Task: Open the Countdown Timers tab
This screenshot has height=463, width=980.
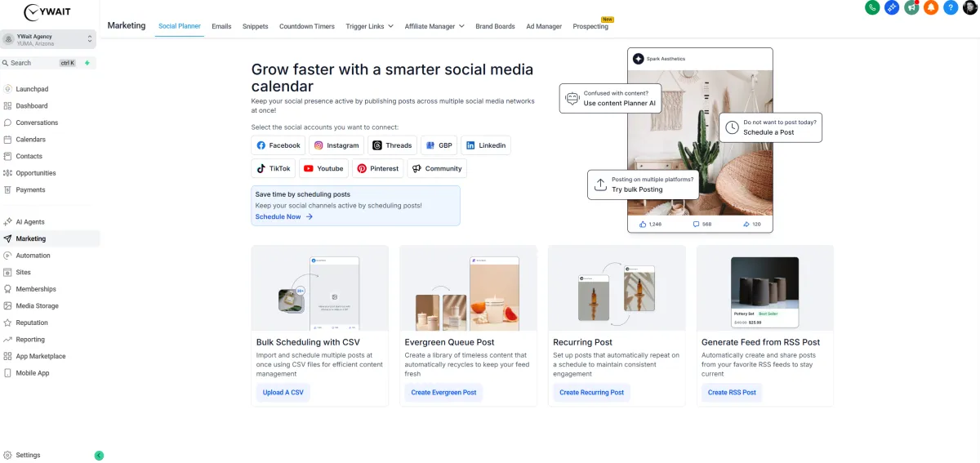Action: 307,26
